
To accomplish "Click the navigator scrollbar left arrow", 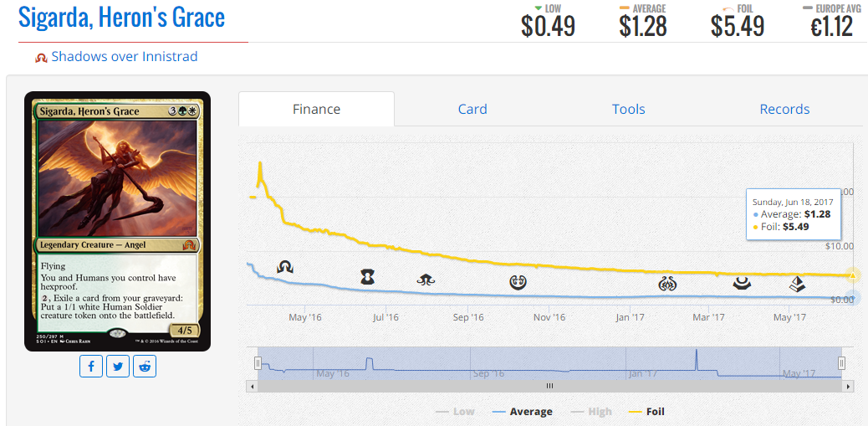I will pyautogui.click(x=252, y=386).
